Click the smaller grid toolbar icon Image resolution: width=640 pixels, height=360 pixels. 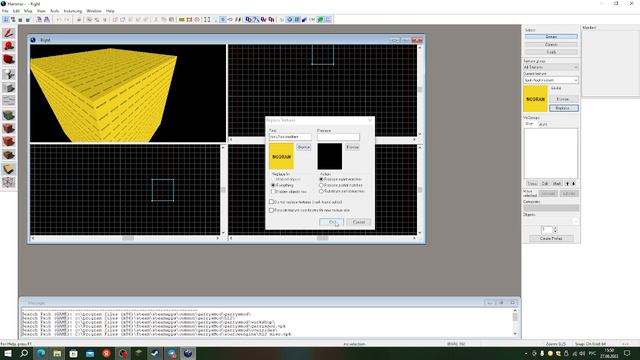click(20, 20)
